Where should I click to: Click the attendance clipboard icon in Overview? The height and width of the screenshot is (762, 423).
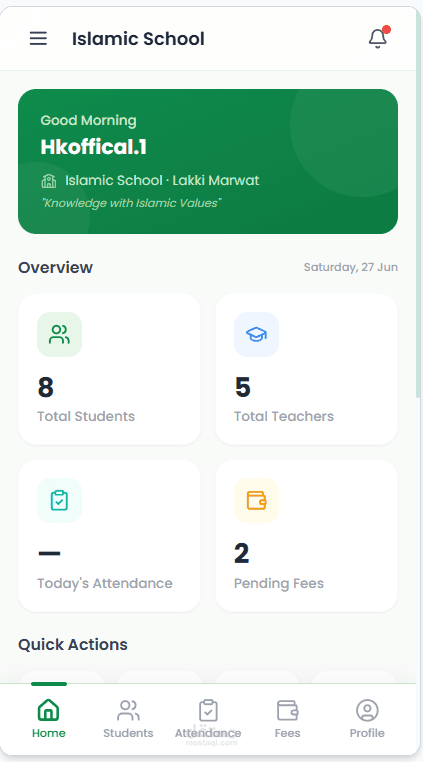59,501
